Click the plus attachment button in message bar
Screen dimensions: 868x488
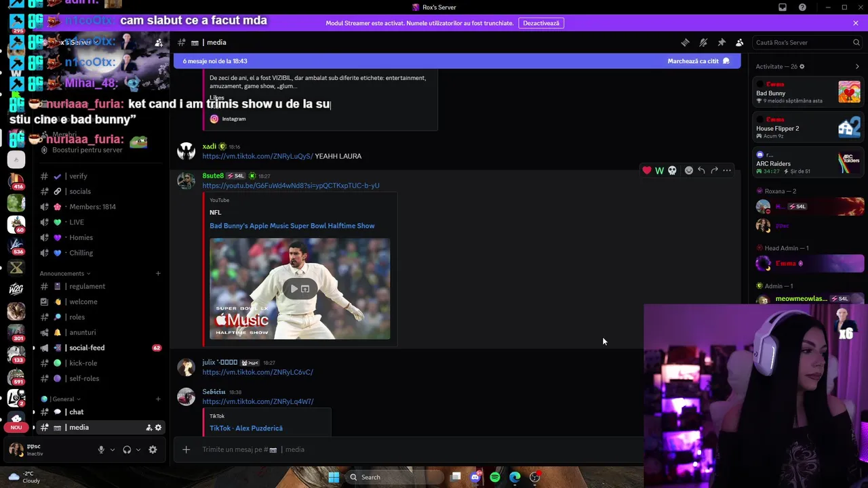coord(186,449)
